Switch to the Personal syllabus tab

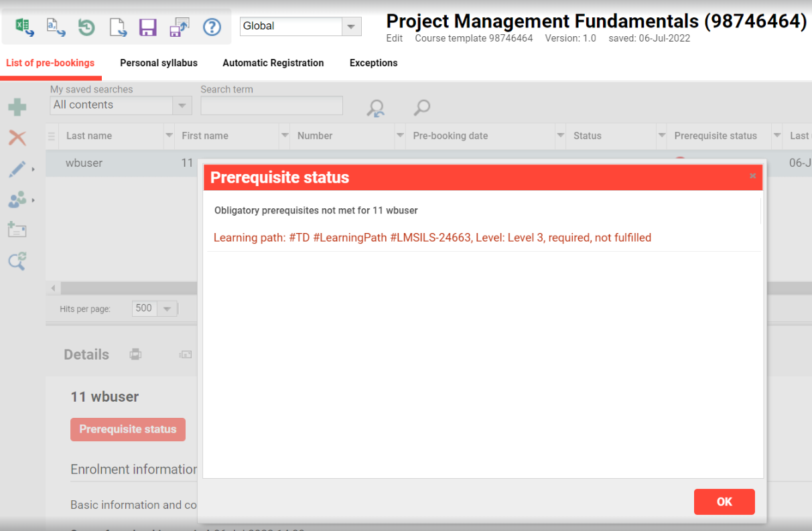(159, 63)
